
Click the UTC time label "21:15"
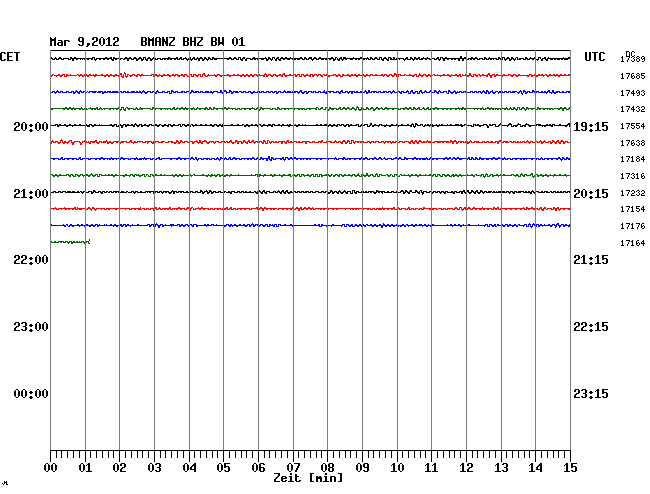591,260
